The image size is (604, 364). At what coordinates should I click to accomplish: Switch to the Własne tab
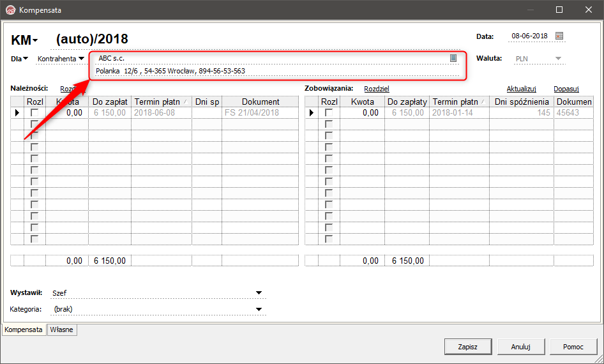coord(62,330)
